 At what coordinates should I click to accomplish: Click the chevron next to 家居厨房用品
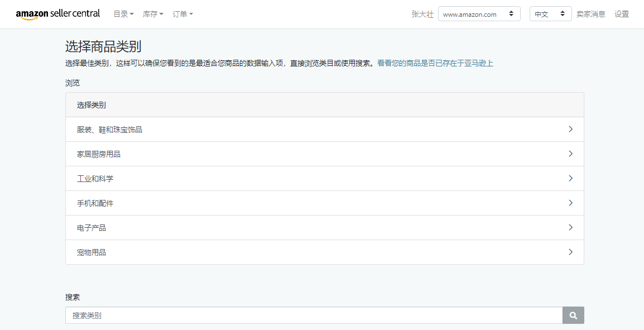[x=570, y=154]
